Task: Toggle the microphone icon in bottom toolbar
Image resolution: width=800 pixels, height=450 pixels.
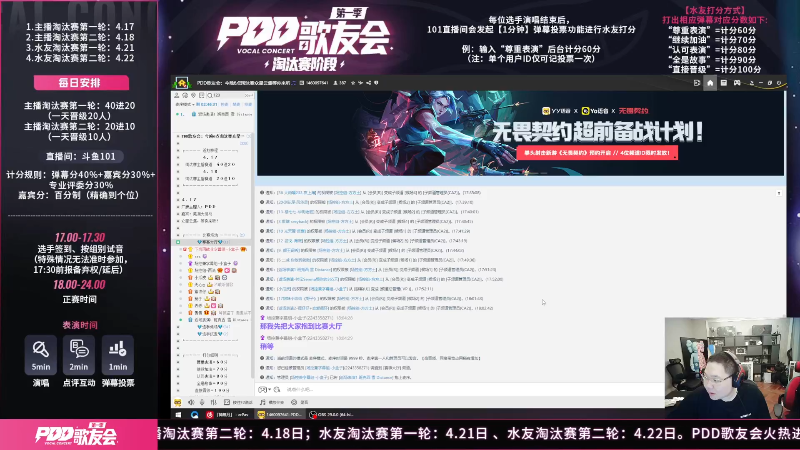Action: click(202, 403)
